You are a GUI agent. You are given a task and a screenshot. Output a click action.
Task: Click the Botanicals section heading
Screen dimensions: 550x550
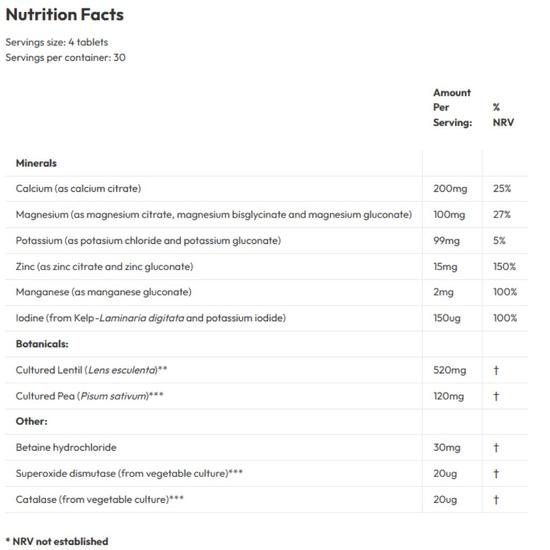pos(42,344)
